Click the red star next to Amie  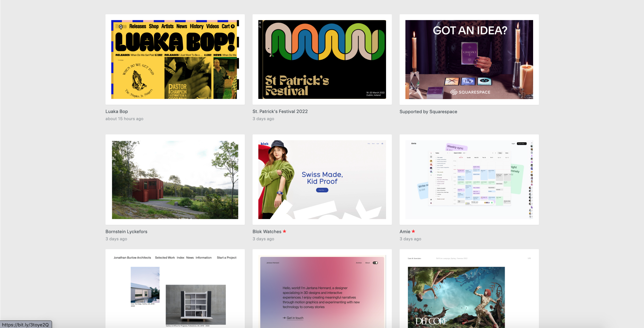413,231
